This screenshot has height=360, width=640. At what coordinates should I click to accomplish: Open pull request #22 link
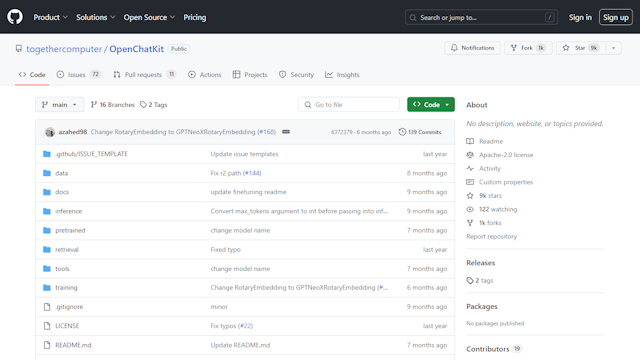point(245,326)
